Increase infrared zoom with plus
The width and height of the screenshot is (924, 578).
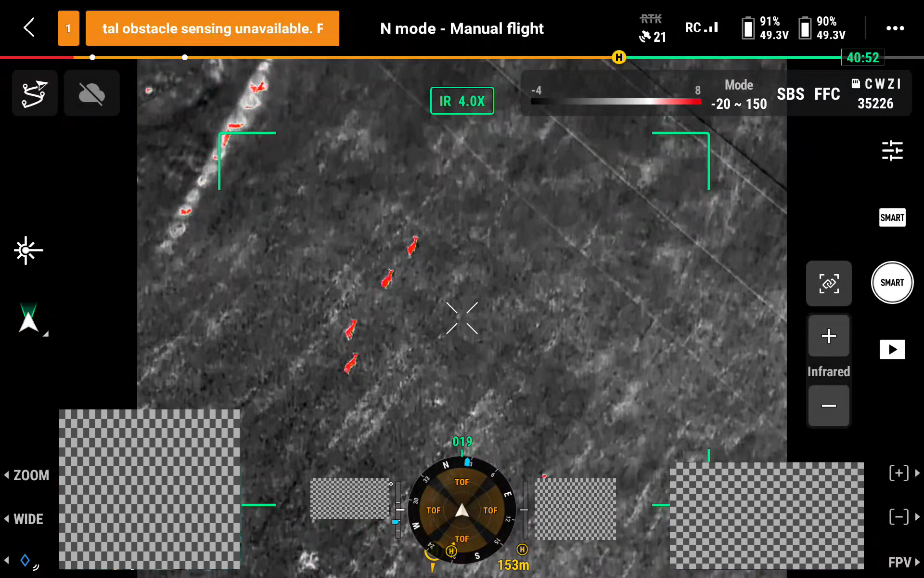[x=828, y=336]
